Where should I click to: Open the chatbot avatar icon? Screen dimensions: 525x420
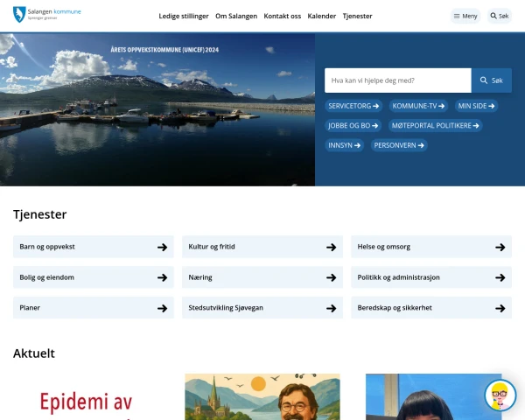[500, 395]
